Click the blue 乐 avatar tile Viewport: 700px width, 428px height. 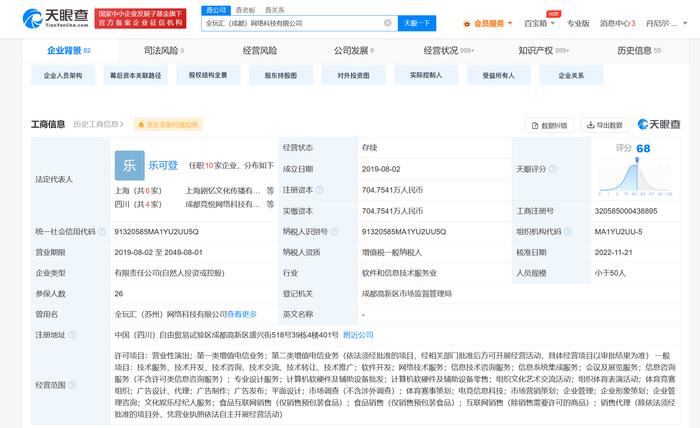tap(129, 166)
